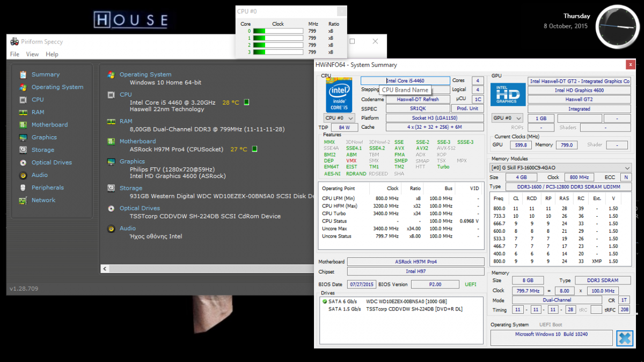Click the BIOS Date 07/27/2015 field
This screenshot has height=362, width=644.
pos(362,284)
